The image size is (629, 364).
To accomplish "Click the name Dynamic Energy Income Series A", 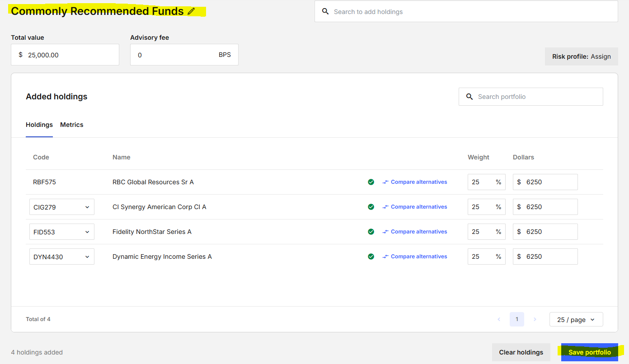I will coord(162,257).
